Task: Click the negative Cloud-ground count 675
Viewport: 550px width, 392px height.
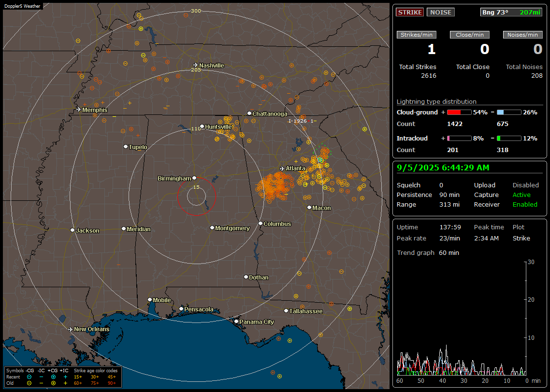Action: pos(503,124)
